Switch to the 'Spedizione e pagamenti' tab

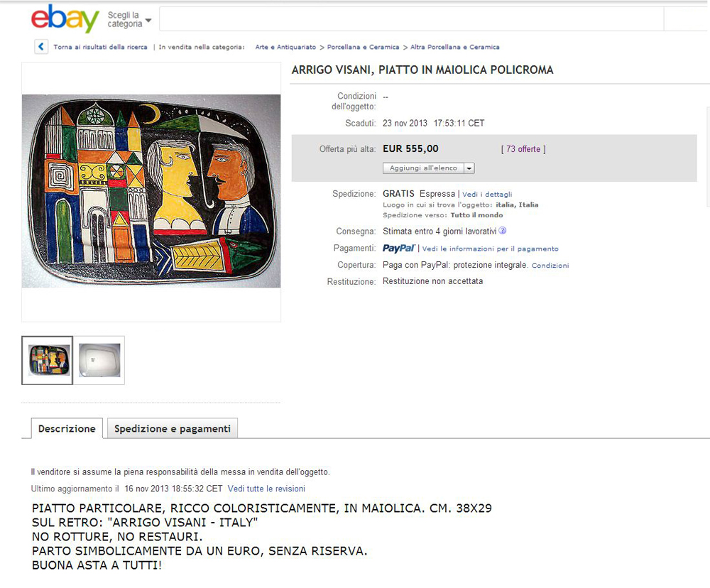(172, 428)
